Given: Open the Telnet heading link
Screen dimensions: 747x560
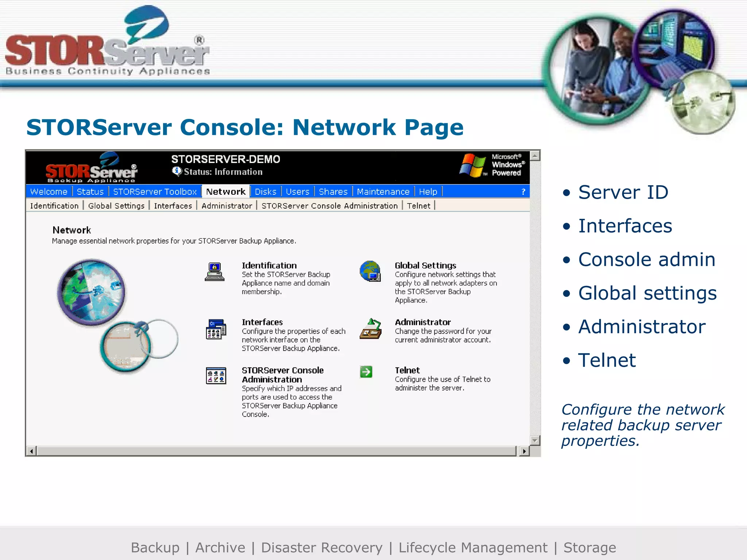Looking at the screenshot, I should [407, 370].
